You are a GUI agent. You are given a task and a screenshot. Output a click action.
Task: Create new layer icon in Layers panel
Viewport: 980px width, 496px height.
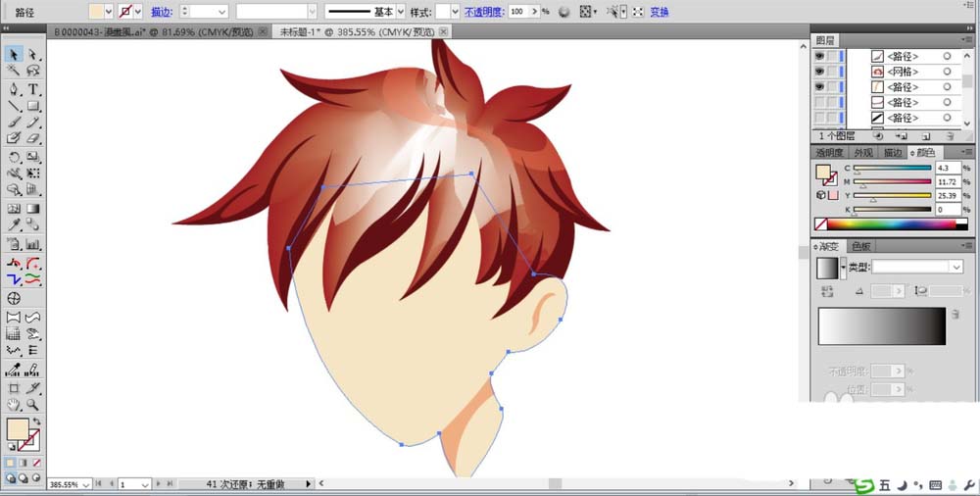(x=925, y=135)
